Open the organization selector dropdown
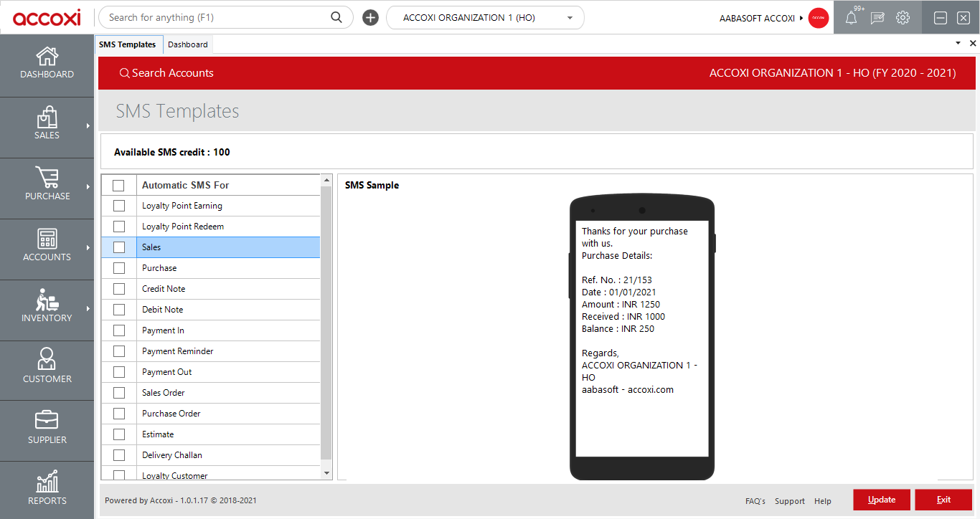The image size is (980, 519). coord(485,18)
